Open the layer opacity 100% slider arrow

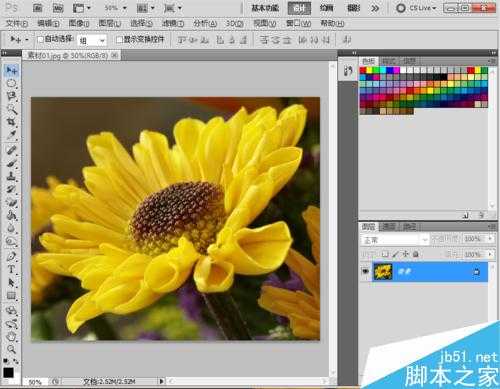tap(490, 239)
